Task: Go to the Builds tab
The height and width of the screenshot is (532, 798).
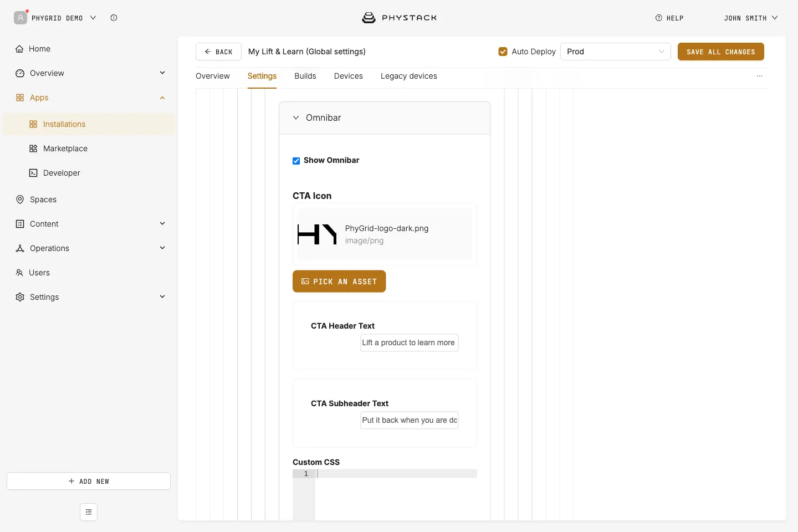Action: click(x=305, y=76)
